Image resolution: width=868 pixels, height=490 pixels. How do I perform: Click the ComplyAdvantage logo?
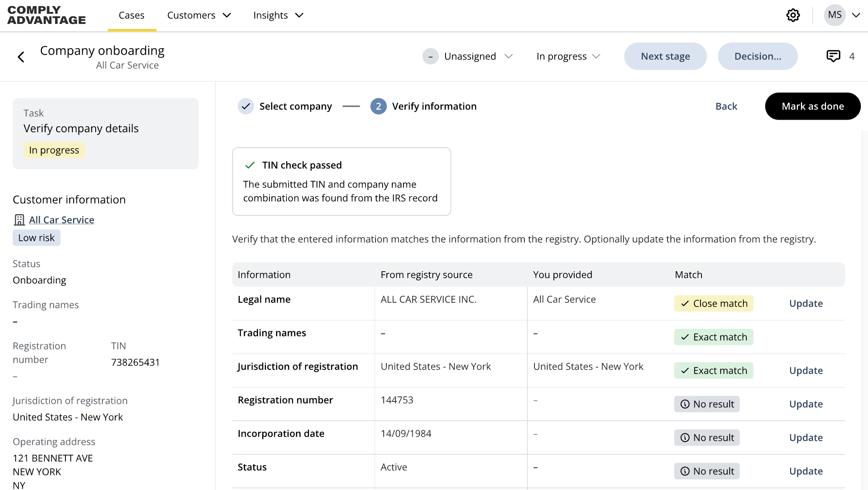tap(46, 15)
